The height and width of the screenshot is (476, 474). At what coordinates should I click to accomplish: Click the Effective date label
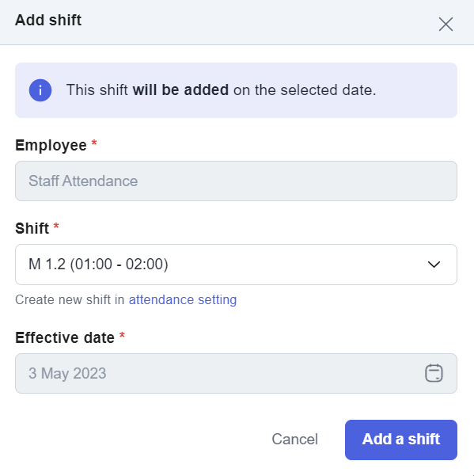click(x=65, y=337)
